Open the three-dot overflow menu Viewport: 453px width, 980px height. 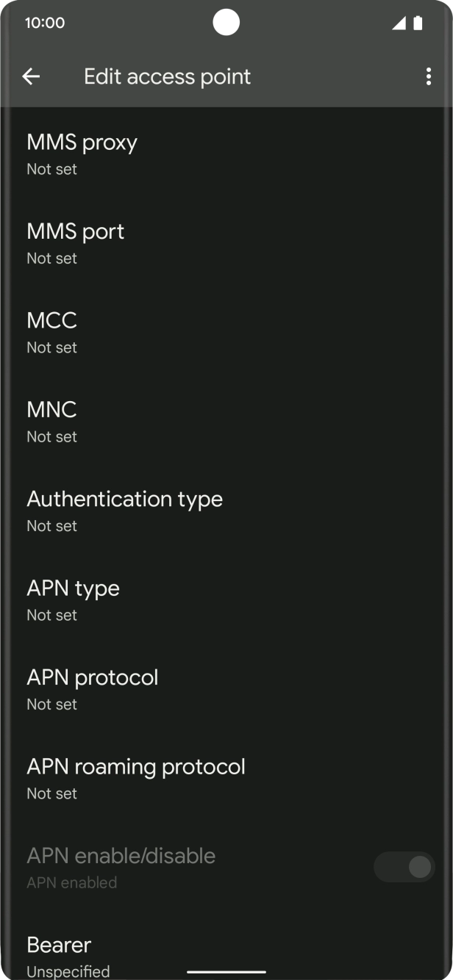pyautogui.click(x=428, y=76)
